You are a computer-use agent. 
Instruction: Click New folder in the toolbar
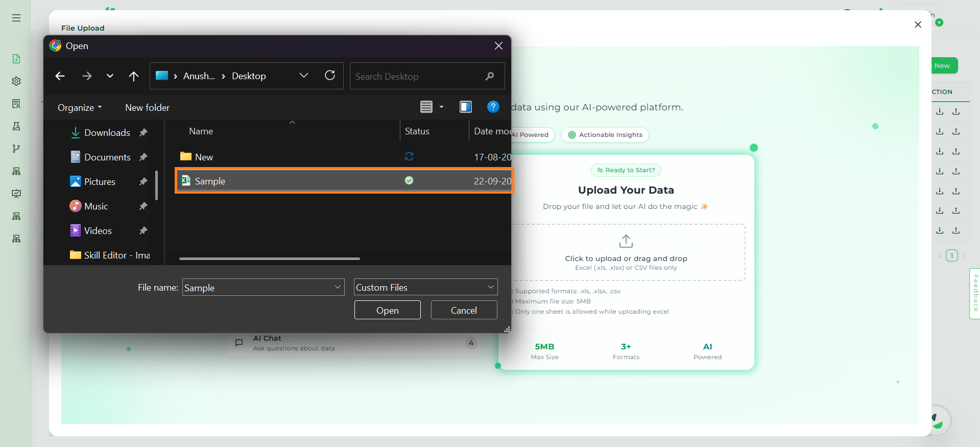[x=147, y=108]
